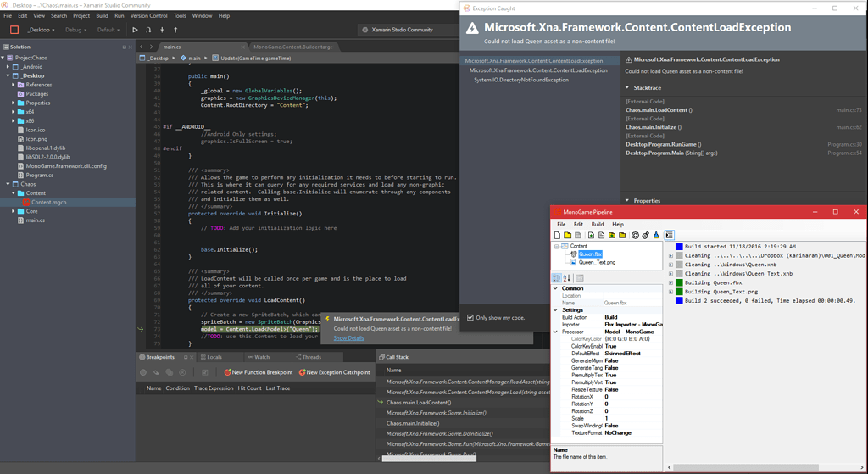Open the Version Control menu

148,15
